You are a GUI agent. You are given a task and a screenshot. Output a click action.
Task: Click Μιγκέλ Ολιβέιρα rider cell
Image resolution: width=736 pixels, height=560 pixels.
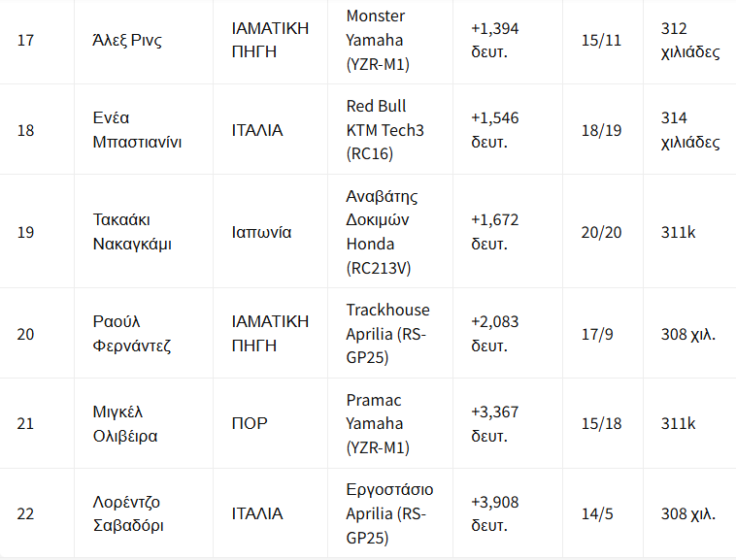[x=144, y=423]
